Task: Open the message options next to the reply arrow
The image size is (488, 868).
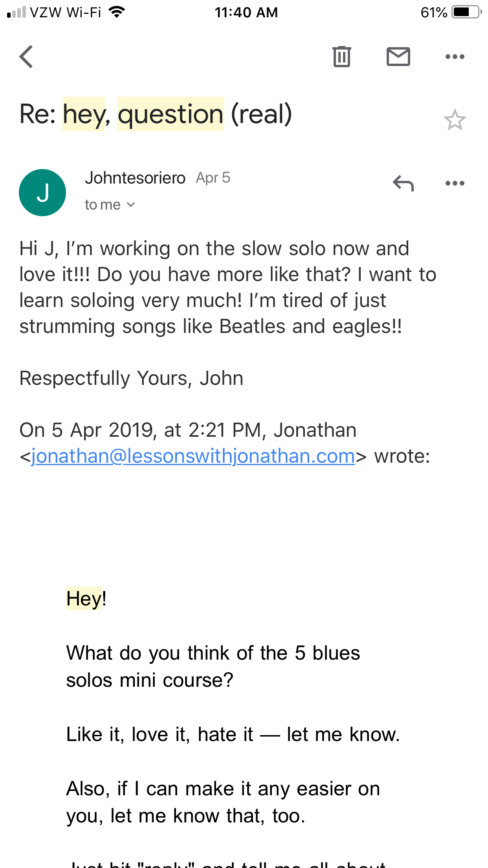Action: (x=455, y=183)
